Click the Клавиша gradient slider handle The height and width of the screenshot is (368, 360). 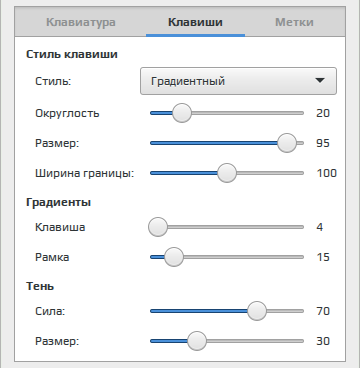(x=158, y=227)
